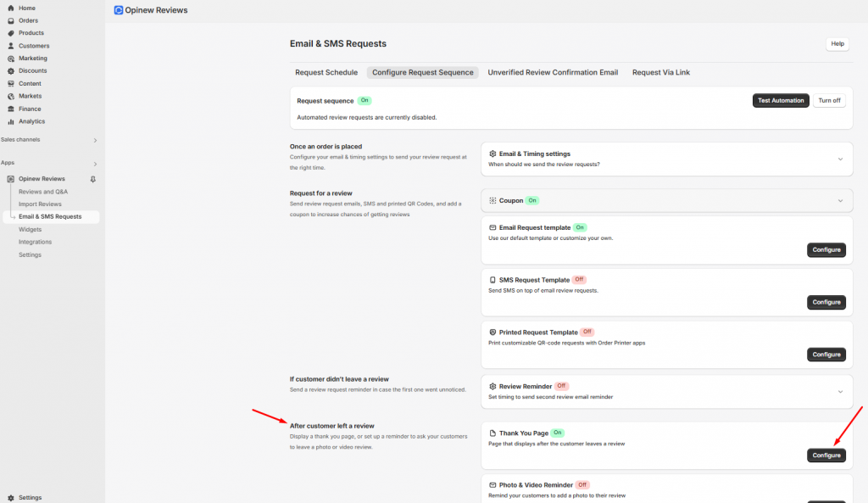
Task: Click the Opinew Reviews app icon in sidebar
Action: tap(10, 179)
